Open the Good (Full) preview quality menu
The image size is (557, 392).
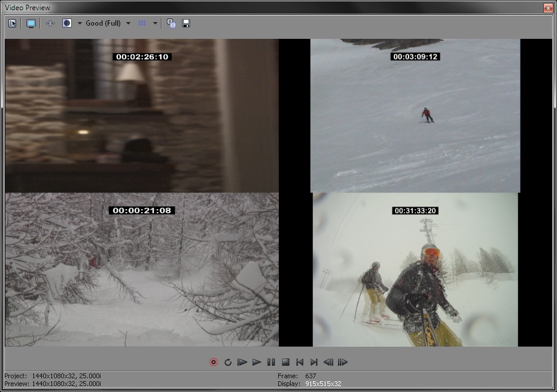point(108,23)
